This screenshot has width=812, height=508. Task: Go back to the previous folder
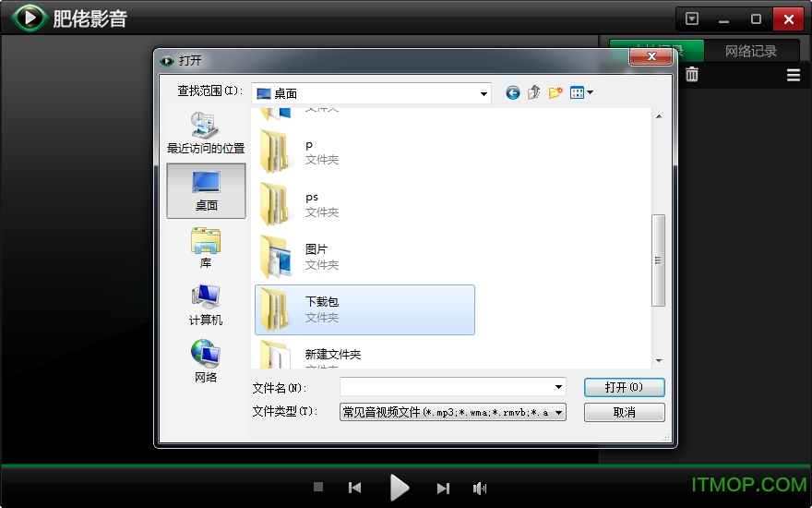(x=513, y=92)
